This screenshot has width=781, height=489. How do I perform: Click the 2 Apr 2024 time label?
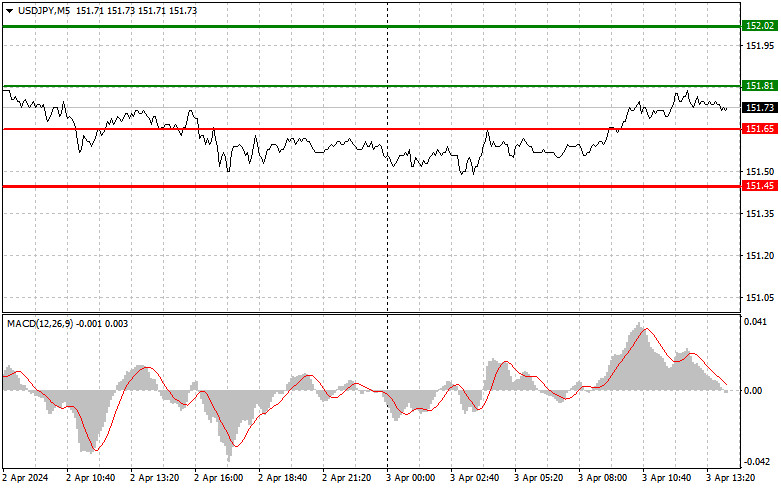25,478
